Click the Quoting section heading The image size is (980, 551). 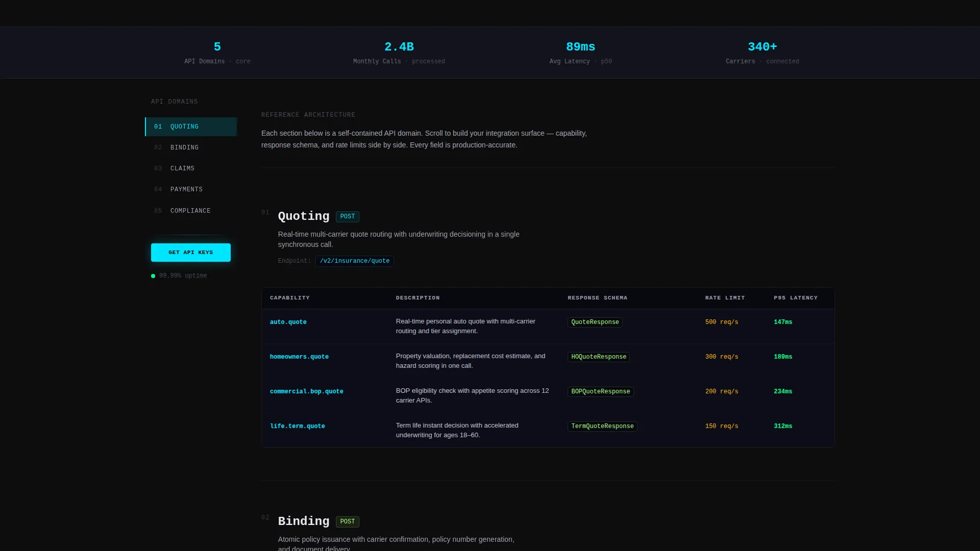pyautogui.click(x=304, y=216)
